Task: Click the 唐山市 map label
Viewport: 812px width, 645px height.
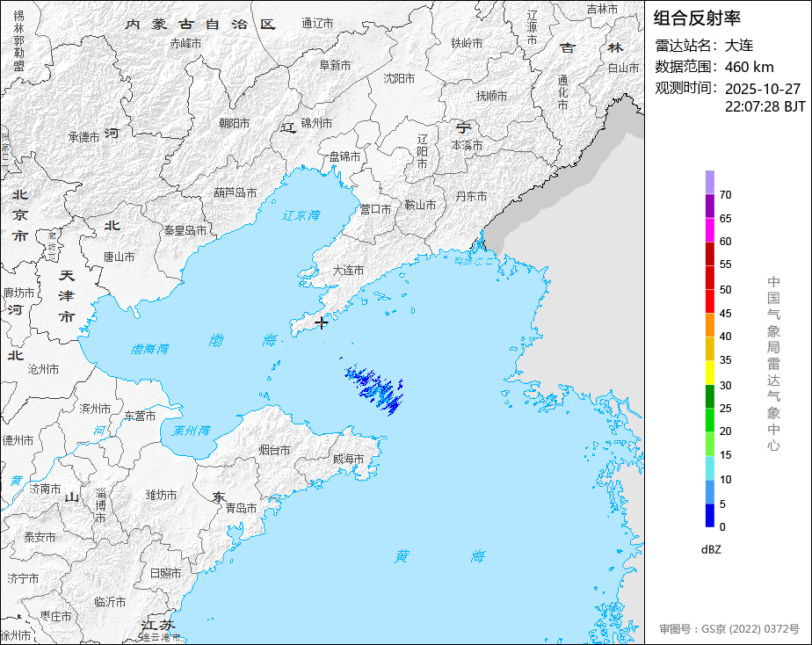Action: pos(120,257)
